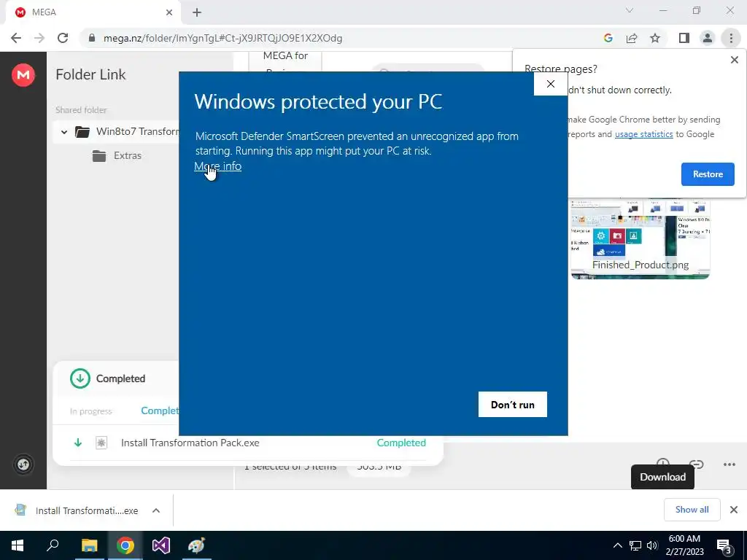The image size is (747, 560).
Task: Close the MEGA tab
Action: (x=169, y=12)
